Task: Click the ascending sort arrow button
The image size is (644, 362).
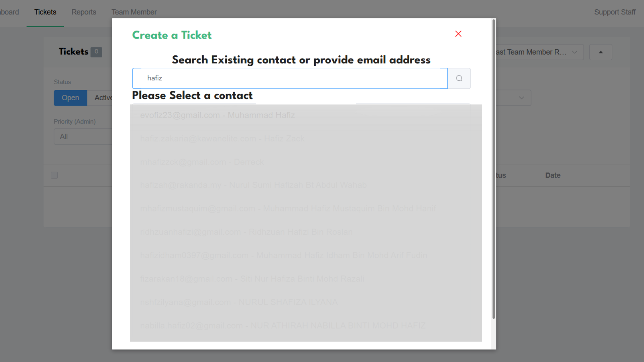Action: [600, 52]
